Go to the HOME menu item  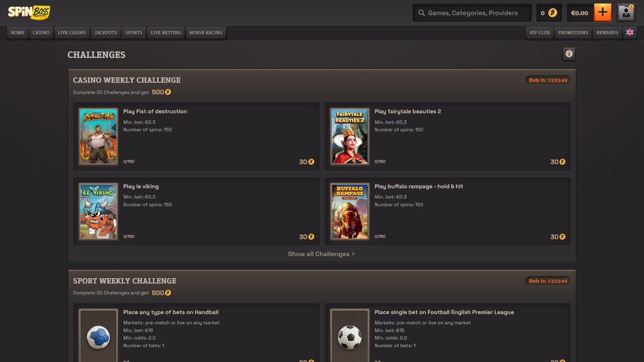tap(18, 33)
